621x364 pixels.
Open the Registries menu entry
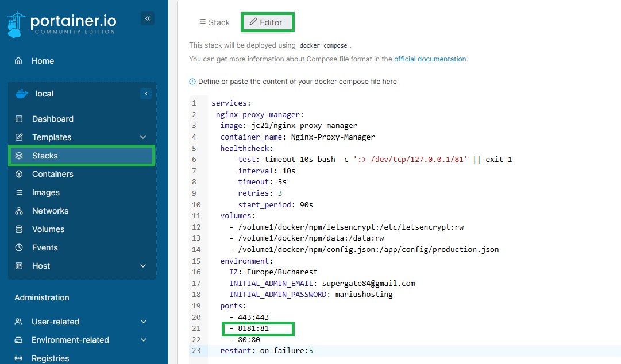pyautogui.click(x=51, y=358)
